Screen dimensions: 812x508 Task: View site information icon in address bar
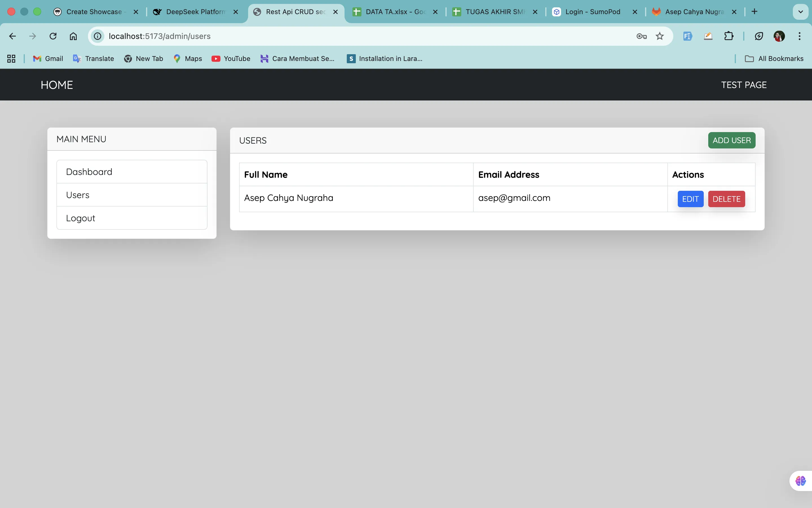[98, 36]
